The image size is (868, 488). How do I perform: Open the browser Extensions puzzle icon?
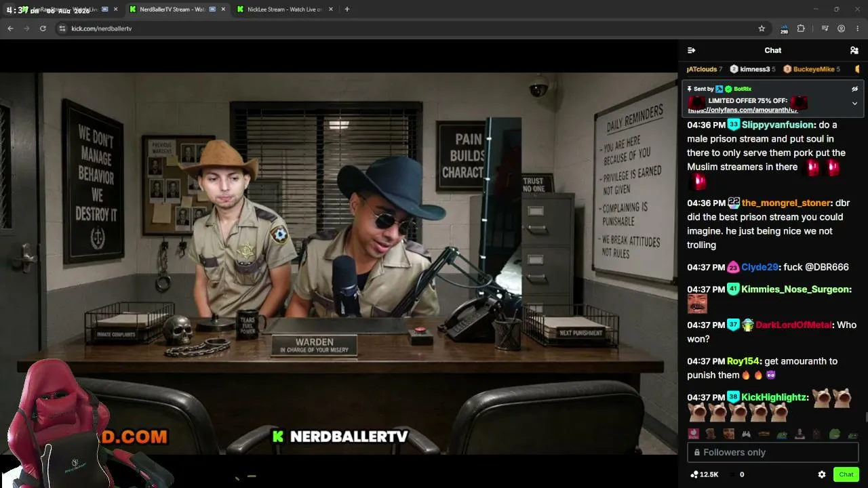coord(801,28)
